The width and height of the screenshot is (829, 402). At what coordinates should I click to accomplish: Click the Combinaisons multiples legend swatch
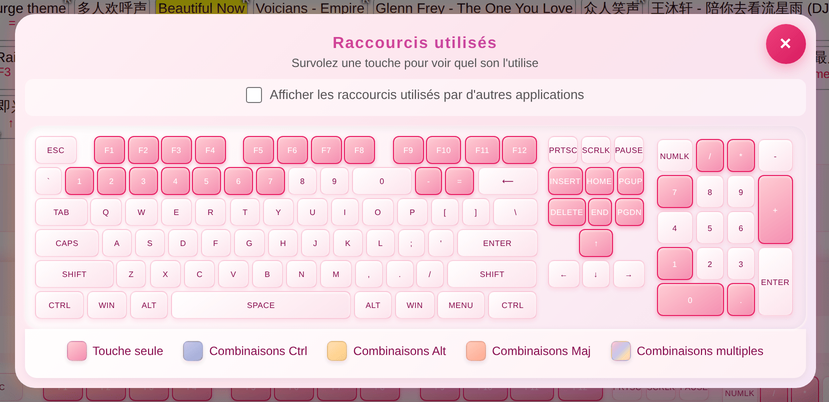coord(621,351)
